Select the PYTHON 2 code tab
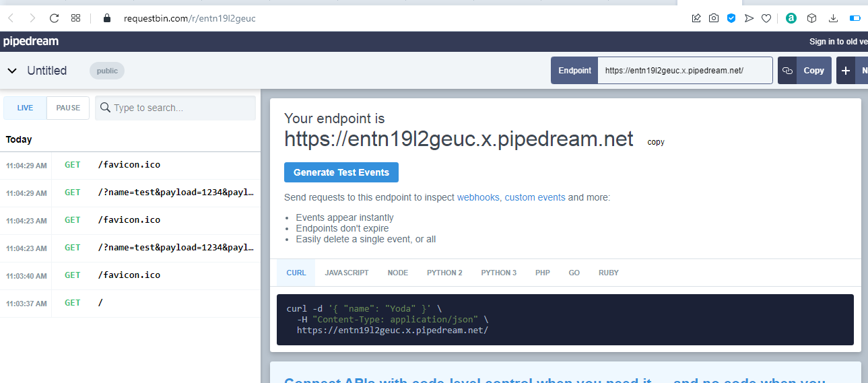This screenshot has height=383, width=868. pyautogui.click(x=444, y=273)
